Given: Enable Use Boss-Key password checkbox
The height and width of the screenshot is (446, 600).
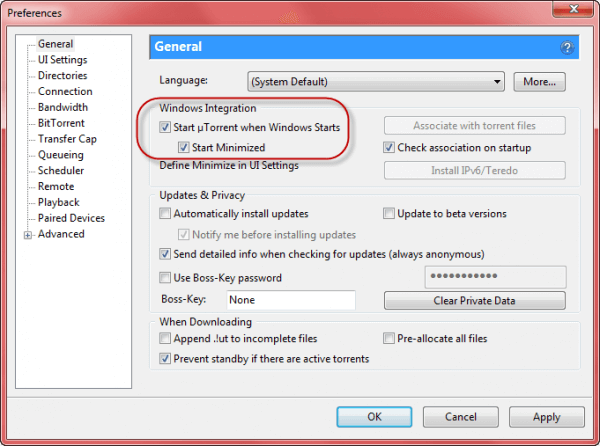Looking at the screenshot, I should pyautogui.click(x=165, y=278).
